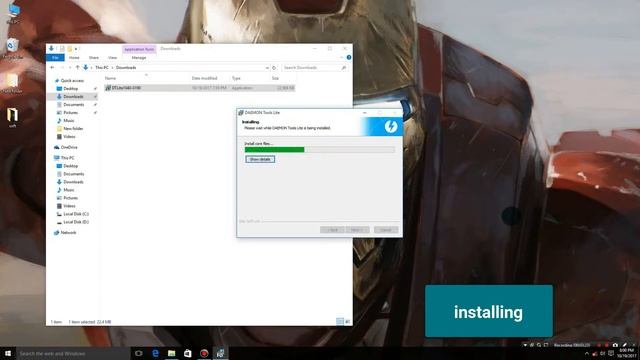
Task: Select OneDrive in the navigation pane
Action: tap(69, 147)
